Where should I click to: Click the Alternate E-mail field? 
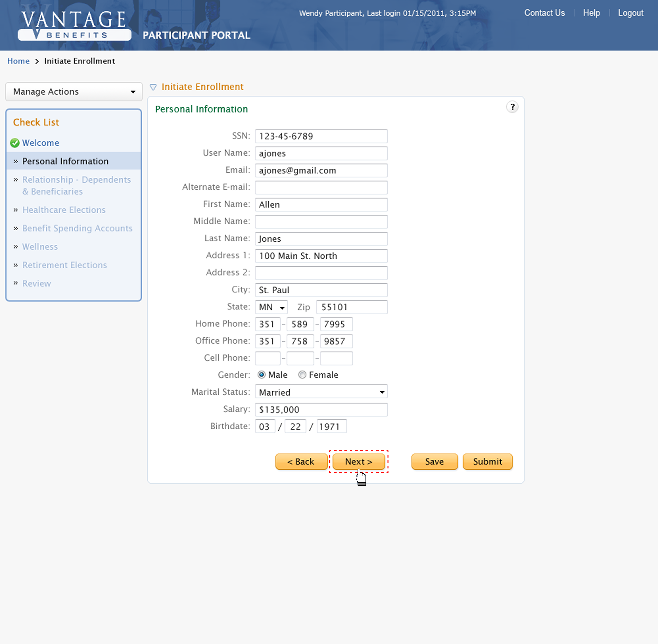click(321, 187)
